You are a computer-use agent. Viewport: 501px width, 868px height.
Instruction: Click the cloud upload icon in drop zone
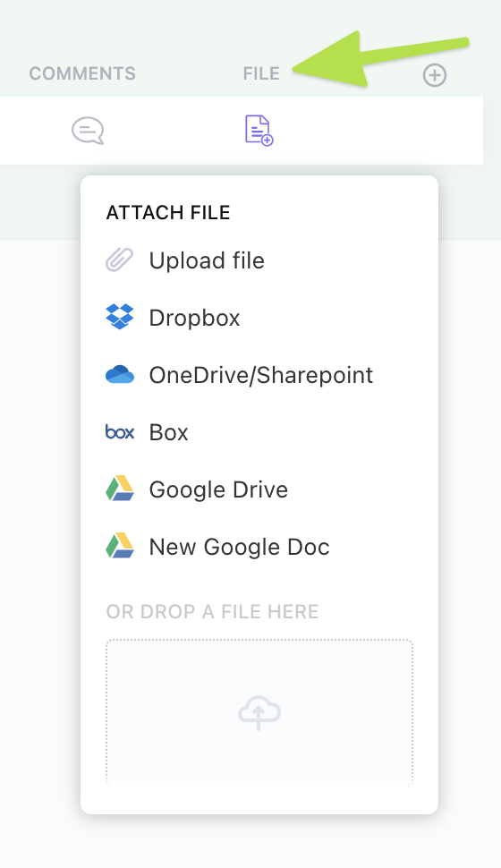coord(259,712)
